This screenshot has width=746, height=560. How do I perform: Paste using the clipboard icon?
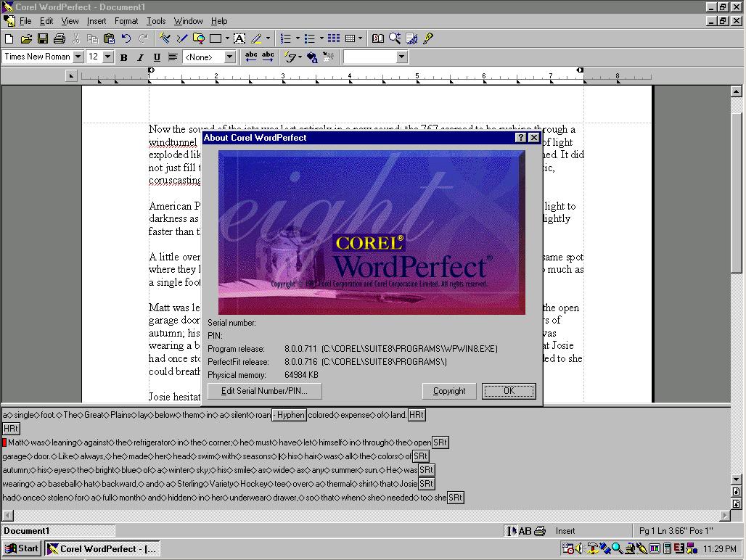pyautogui.click(x=110, y=38)
